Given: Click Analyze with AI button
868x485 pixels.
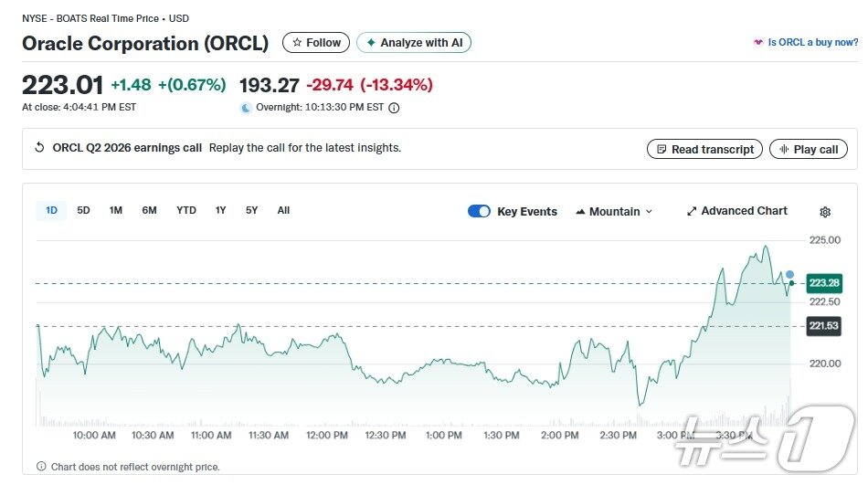Looking at the screenshot, I should (x=414, y=43).
